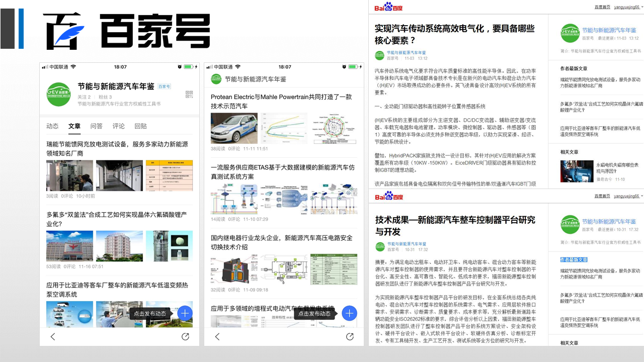Viewport: 644px width, 362px height.
Task: Click Baidu logo in top browser page
Action: [389, 7]
